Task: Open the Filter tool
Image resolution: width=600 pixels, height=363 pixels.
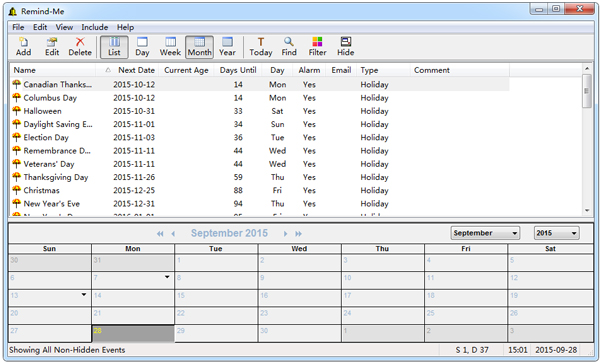Action: (317, 47)
